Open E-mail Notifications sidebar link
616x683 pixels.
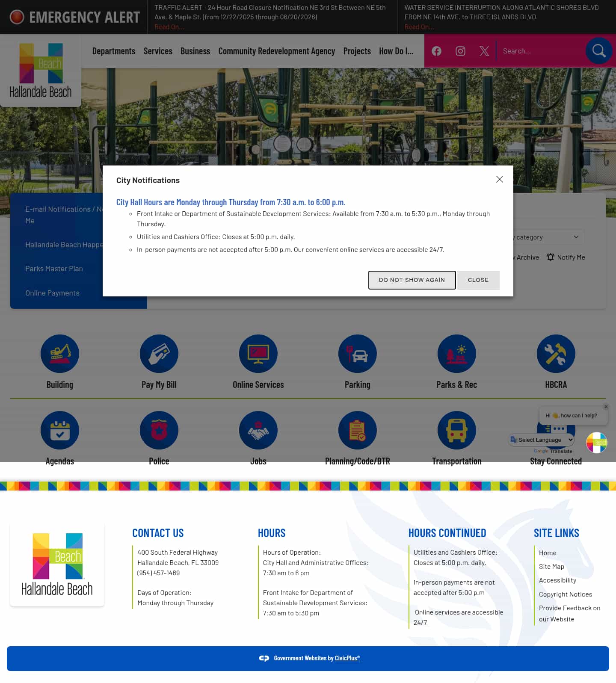tap(64, 215)
